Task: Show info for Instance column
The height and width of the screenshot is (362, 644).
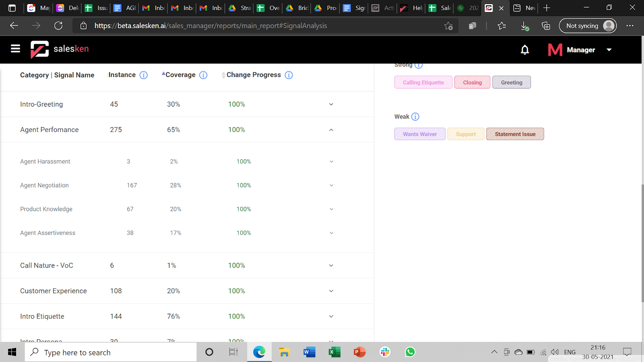Action: pyautogui.click(x=144, y=75)
